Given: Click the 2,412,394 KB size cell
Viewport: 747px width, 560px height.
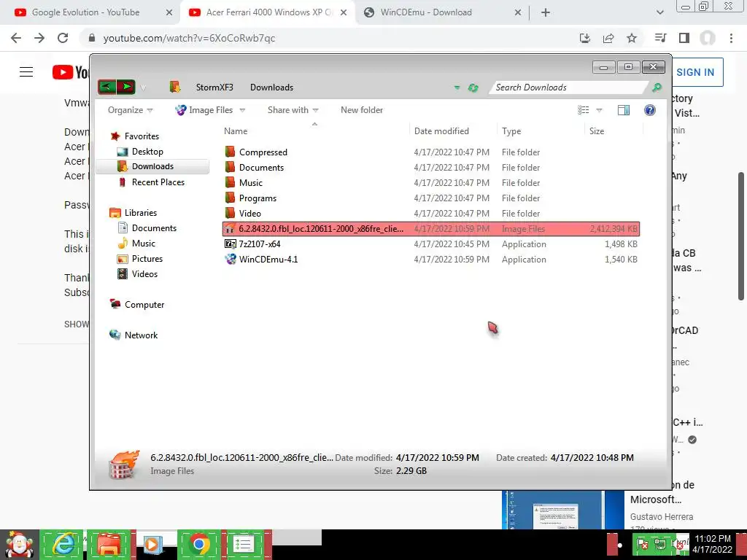Looking at the screenshot, I should [613, 228].
